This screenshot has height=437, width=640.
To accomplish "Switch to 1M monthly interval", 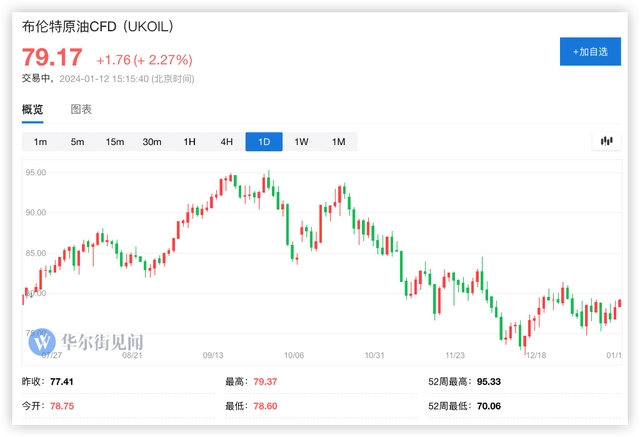I will (338, 142).
